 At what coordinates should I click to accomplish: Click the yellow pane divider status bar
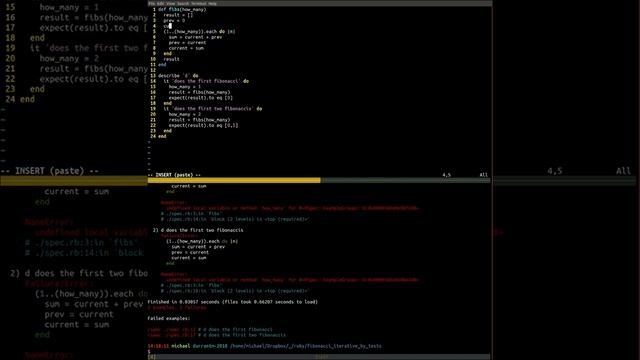coord(234,180)
